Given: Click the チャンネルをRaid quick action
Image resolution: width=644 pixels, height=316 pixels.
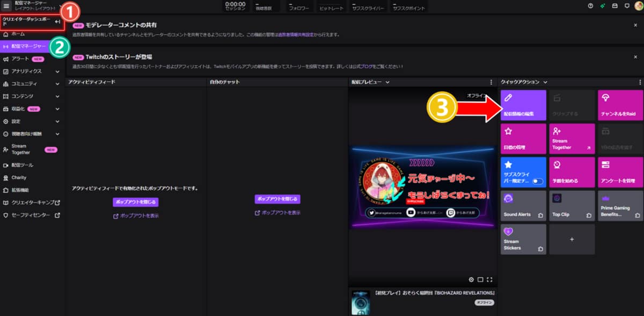Looking at the screenshot, I should [620, 105].
